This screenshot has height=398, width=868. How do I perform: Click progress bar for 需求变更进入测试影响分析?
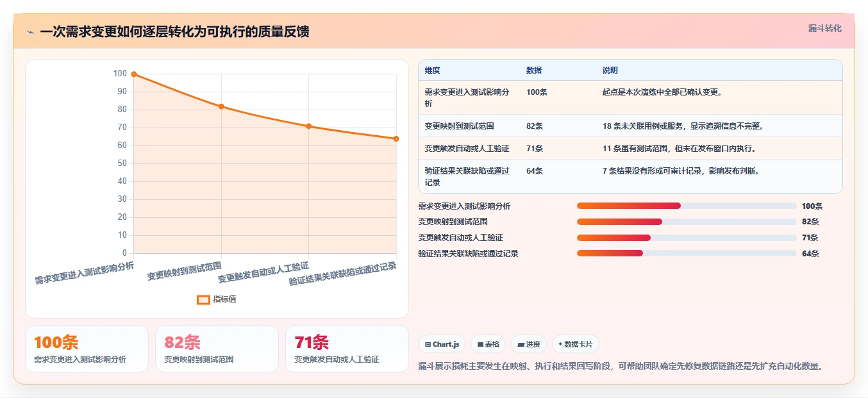tap(687, 206)
